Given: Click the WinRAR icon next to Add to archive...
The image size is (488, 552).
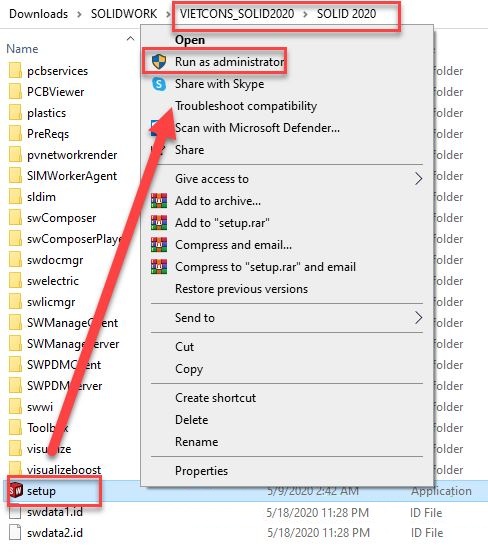Looking at the screenshot, I should click(x=159, y=201).
